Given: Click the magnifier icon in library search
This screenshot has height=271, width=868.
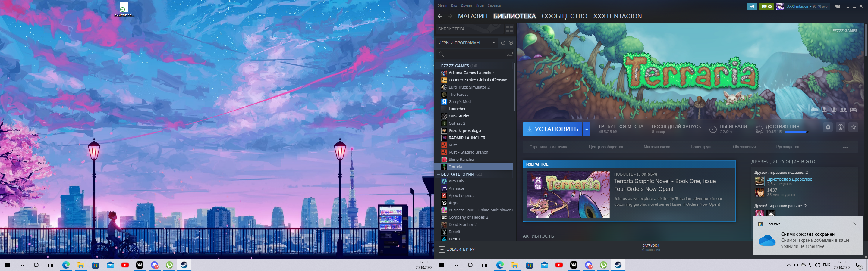Looking at the screenshot, I should [x=441, y=54].
